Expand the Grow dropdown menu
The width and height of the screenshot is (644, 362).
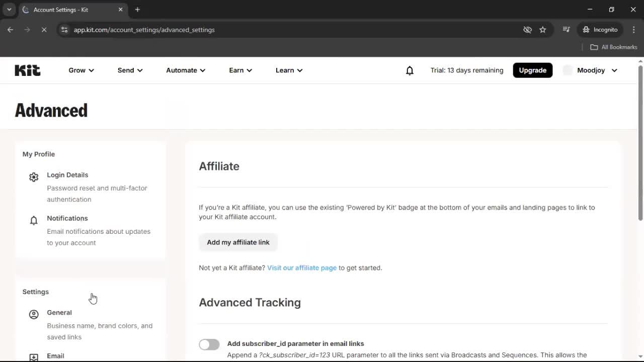click(x=81, y=70)
